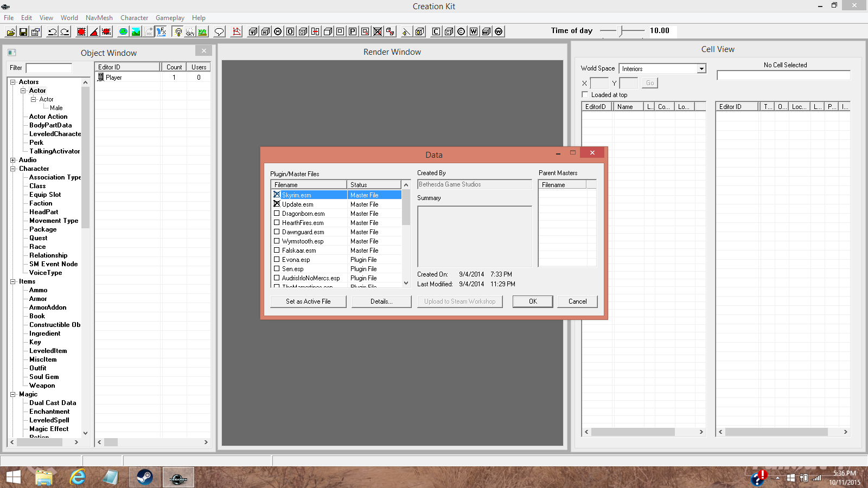
Task: Collapse the nested Actor node above Male
Action: point(33,99)
